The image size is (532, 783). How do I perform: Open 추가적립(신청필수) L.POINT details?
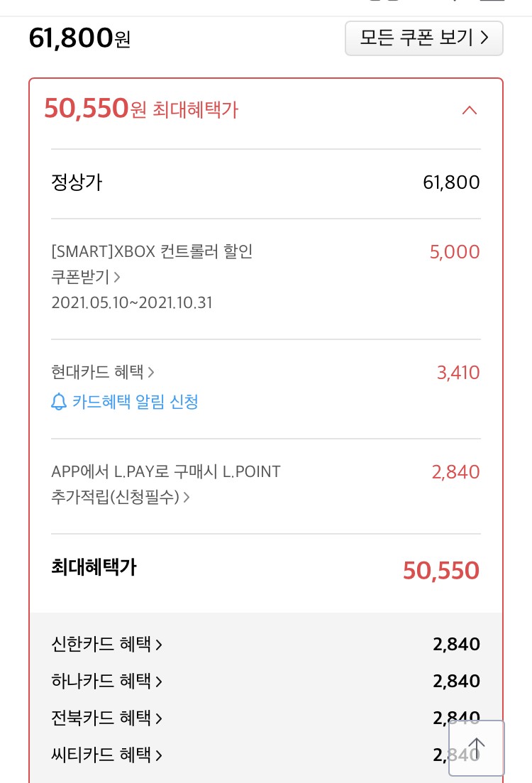click(x=121, y=497)
